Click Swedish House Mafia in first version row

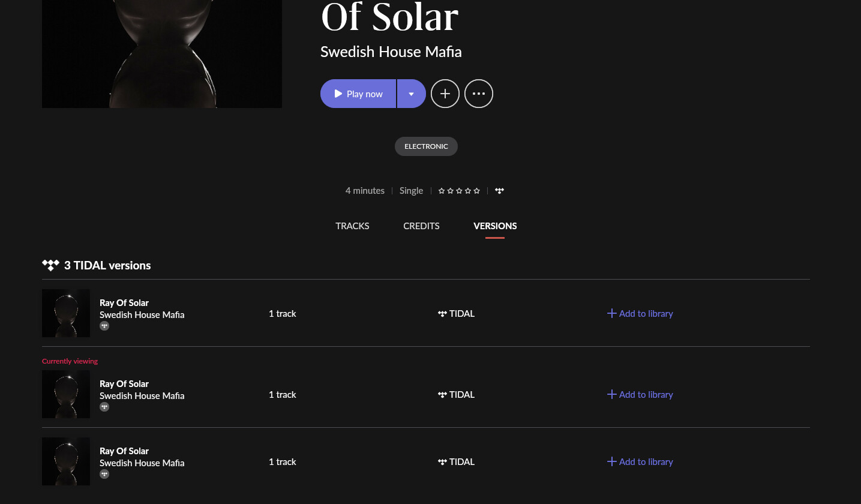coord(142,315)
